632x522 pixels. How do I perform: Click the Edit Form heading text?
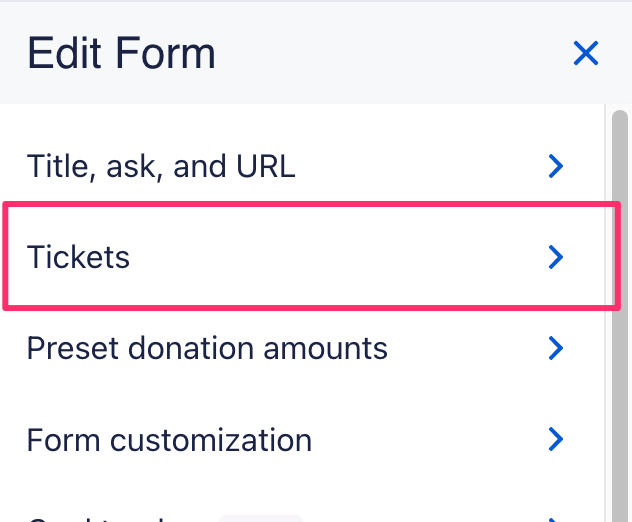tap(121, 53)
